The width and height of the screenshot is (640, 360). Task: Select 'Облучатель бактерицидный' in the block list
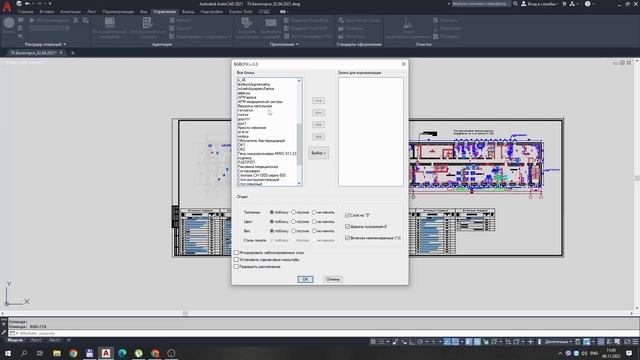(261, 141)
